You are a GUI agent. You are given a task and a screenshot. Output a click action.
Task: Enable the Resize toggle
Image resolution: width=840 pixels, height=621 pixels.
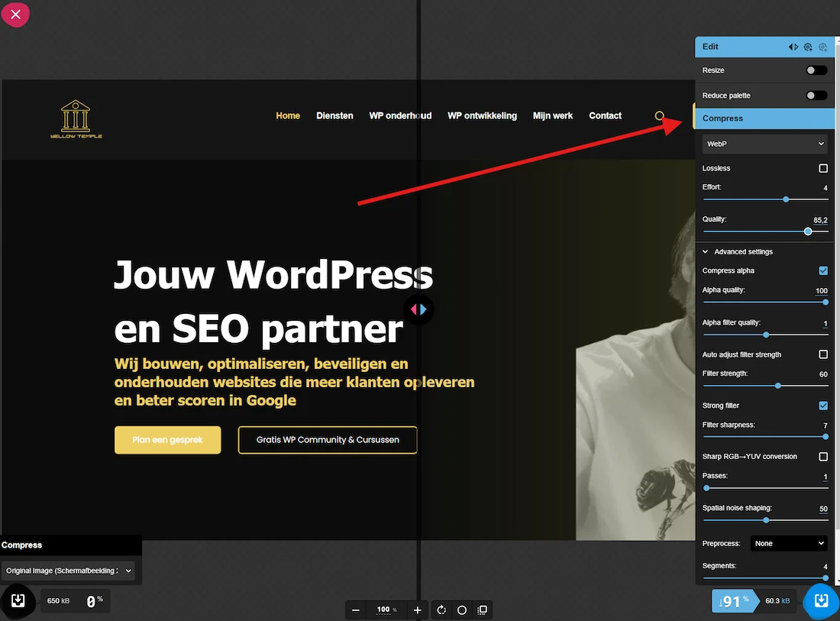tap(816, 70)
